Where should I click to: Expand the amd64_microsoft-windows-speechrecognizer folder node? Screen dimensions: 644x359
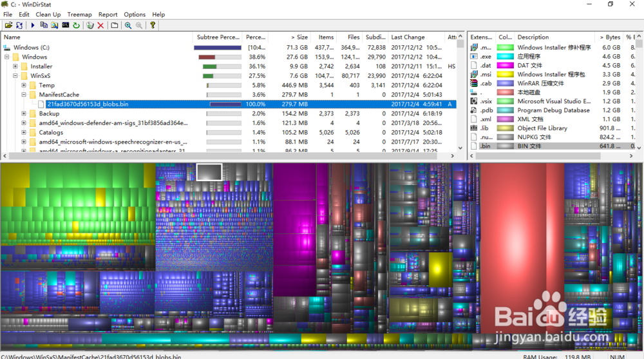coord(24,142)
